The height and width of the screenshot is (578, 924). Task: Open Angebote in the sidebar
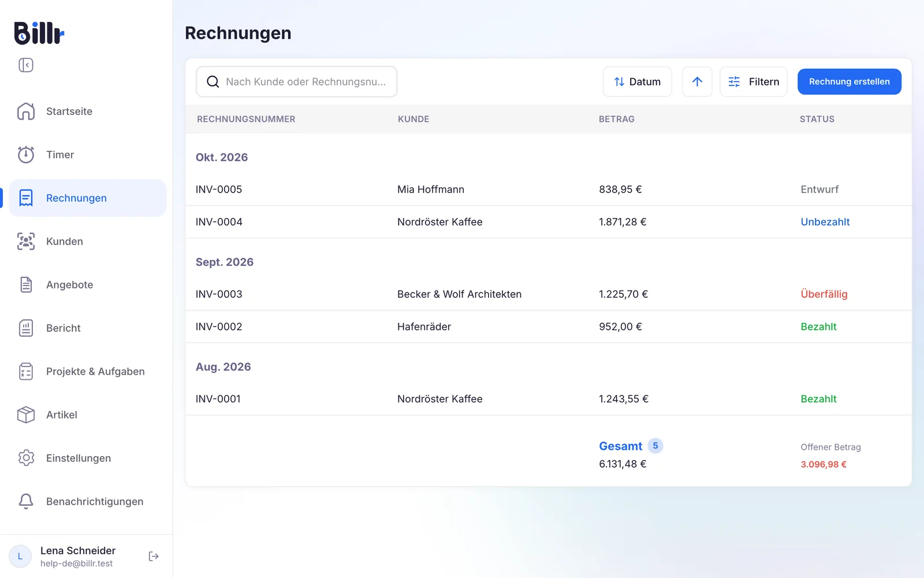88,284
